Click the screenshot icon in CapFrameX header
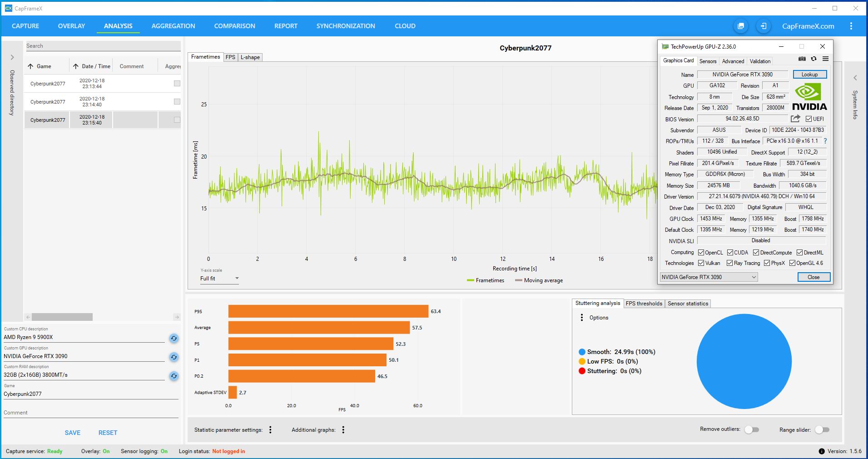Screen dimensions: 868x459 [741, 26]
